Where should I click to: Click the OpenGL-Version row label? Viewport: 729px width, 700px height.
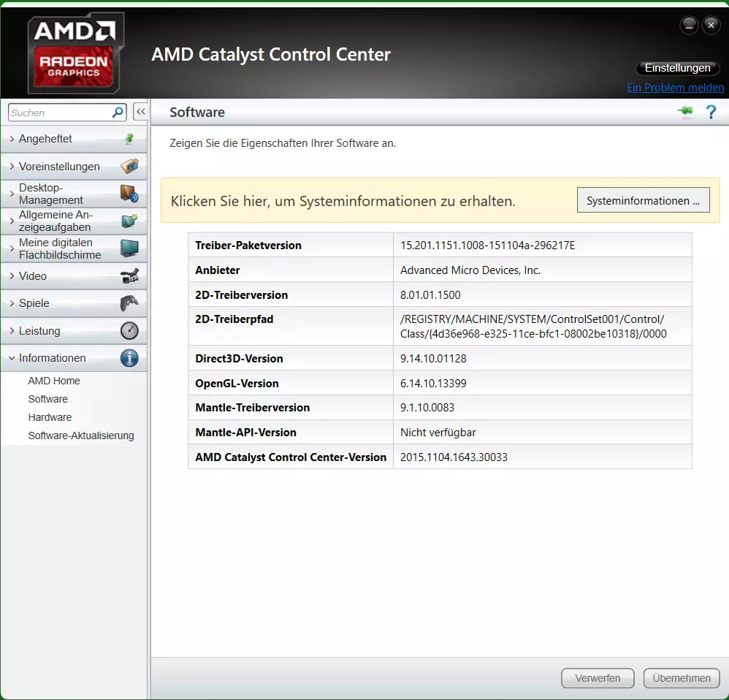237,384
